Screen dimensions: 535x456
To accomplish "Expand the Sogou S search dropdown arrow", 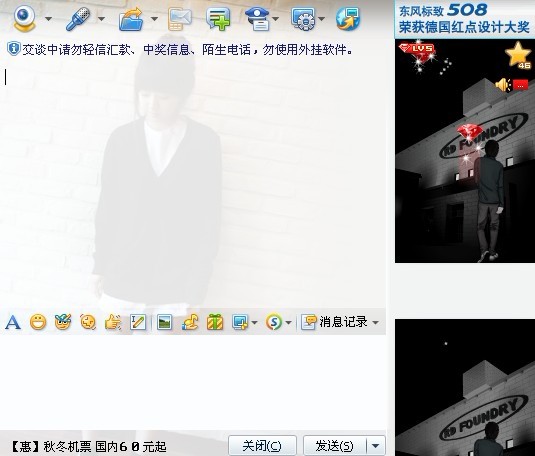I will [288, 322].
